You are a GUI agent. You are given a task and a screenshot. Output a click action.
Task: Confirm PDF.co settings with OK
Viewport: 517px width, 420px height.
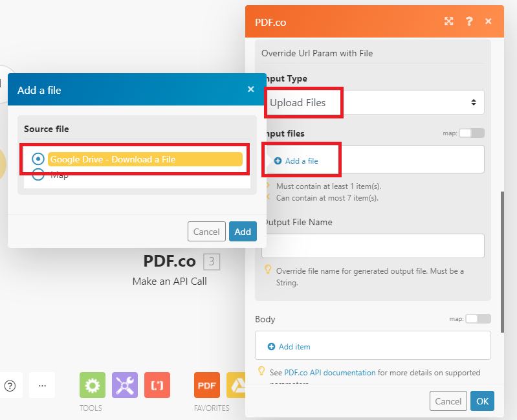[482, 401]
